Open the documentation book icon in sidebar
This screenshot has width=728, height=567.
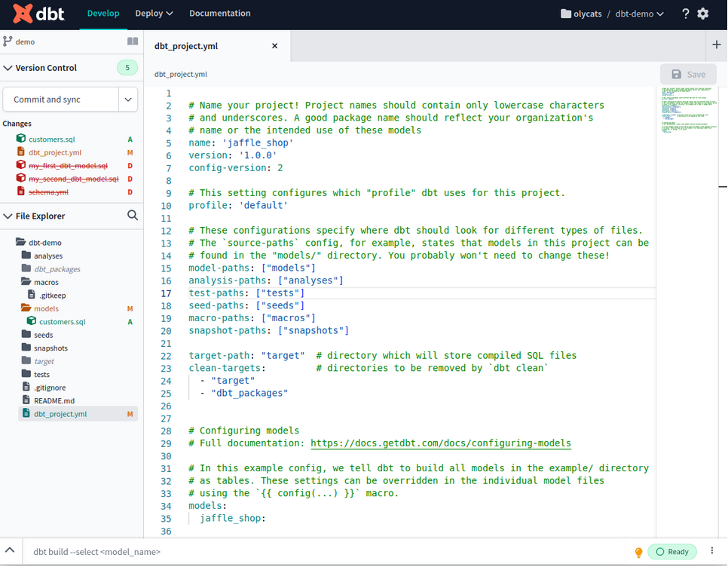[133, 41]
